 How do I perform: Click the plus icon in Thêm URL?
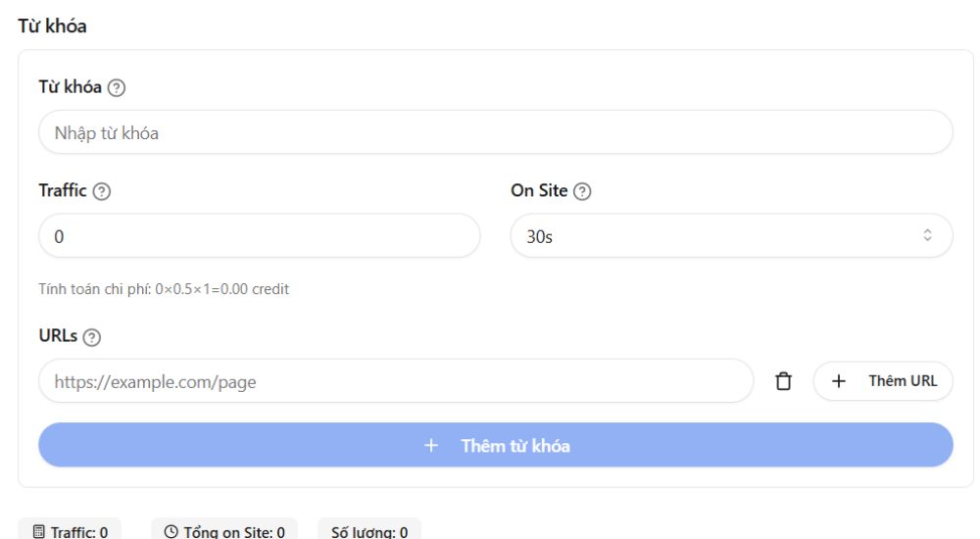(x=839, y=381)
